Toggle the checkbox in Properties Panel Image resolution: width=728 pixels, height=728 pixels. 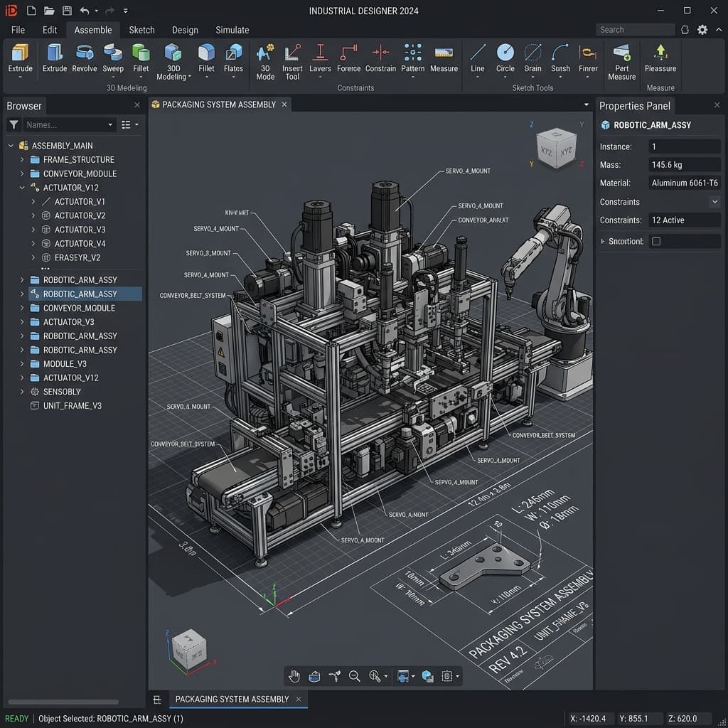pyautogui.click(x=656, y=242)
